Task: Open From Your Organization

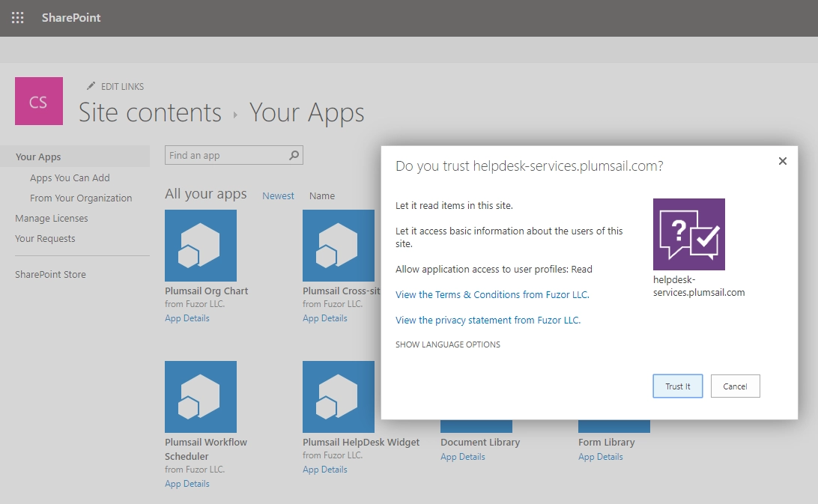Action: click(x=81, y=198)
